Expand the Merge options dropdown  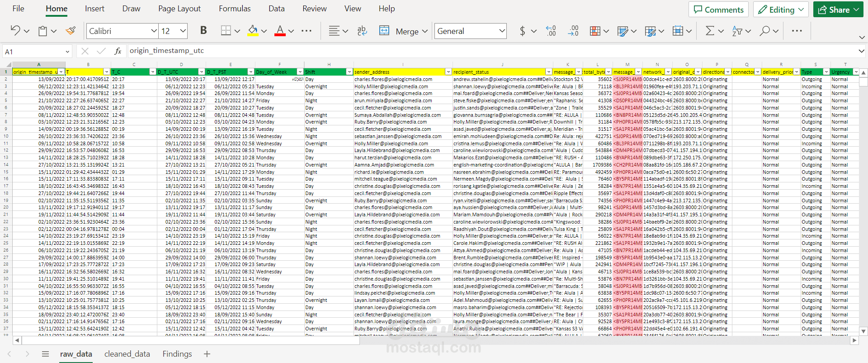(425, 31)
